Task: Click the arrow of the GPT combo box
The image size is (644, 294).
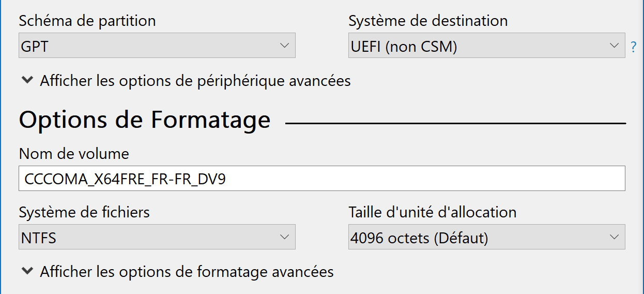Action: 284,46
